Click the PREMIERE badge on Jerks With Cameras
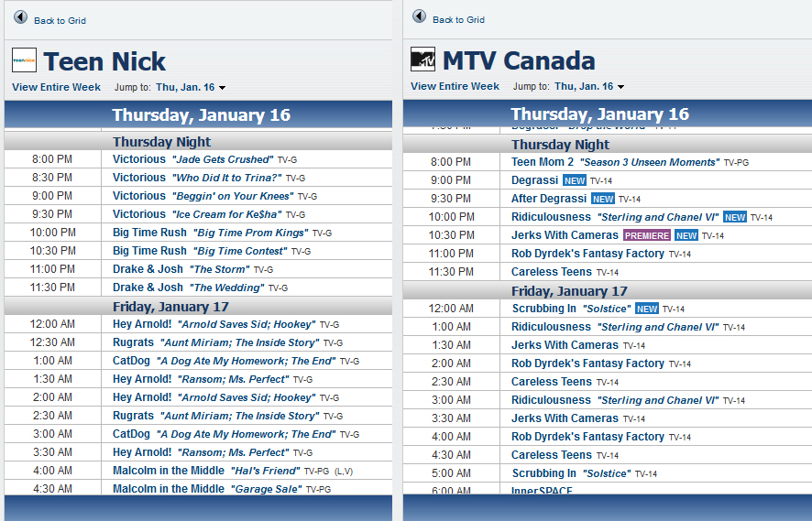The image size is (812, 521). (x=647, y=235)
